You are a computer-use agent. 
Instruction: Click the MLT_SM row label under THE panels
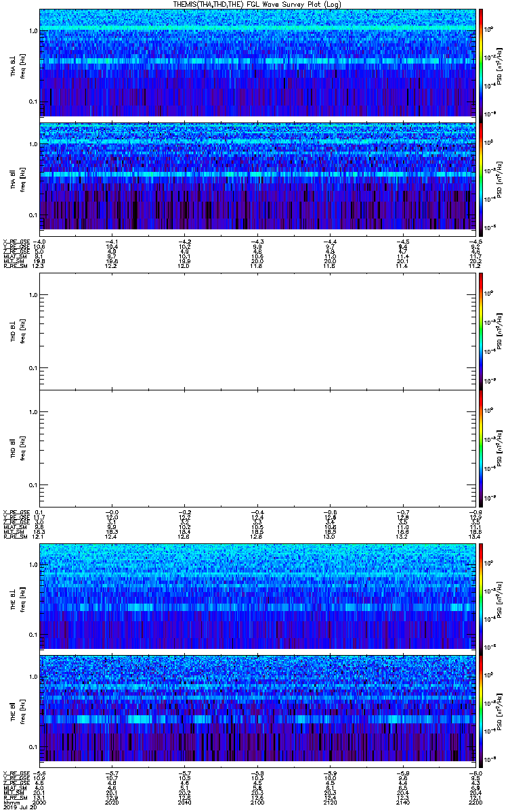[x=14, y=792]
